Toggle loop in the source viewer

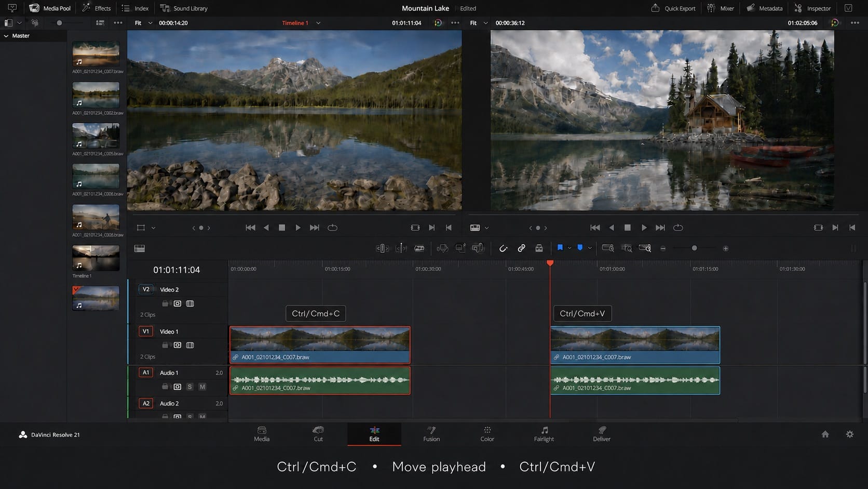click(333, 228)
